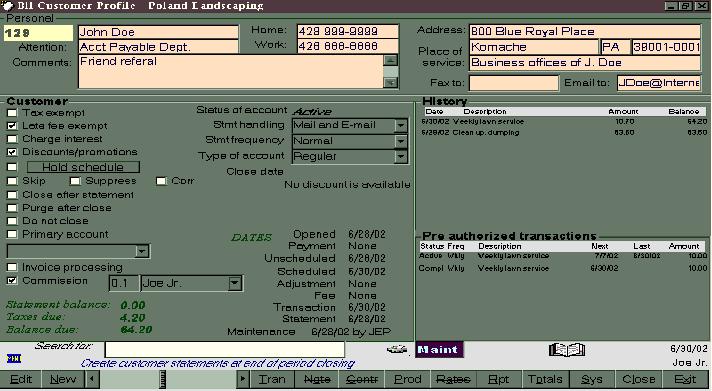Click the Address field 800 Blue Royal Place
The height and width of the screenshot is (391, 712).
tap(585, 31)
